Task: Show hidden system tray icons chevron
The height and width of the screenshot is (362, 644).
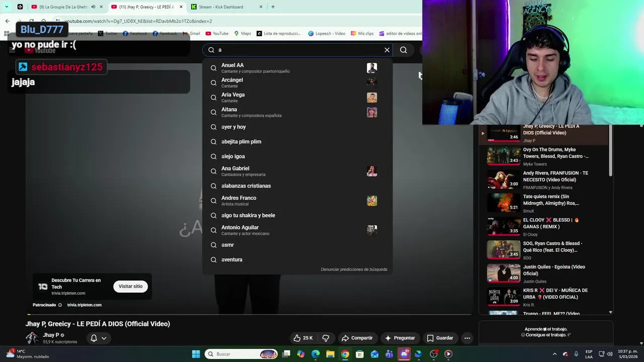Action: pos(554,354)
